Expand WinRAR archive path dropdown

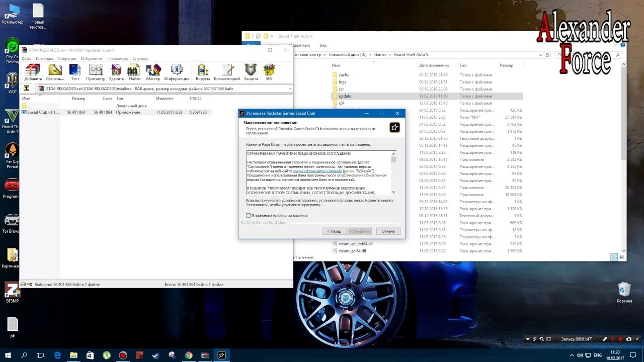tap(290, 88)
